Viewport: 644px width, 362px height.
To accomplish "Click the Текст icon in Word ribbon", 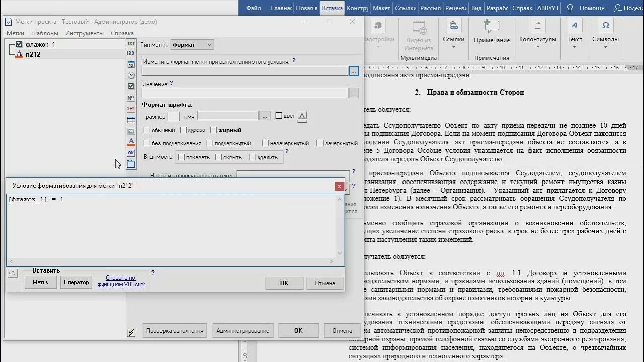I will point(574,26).
